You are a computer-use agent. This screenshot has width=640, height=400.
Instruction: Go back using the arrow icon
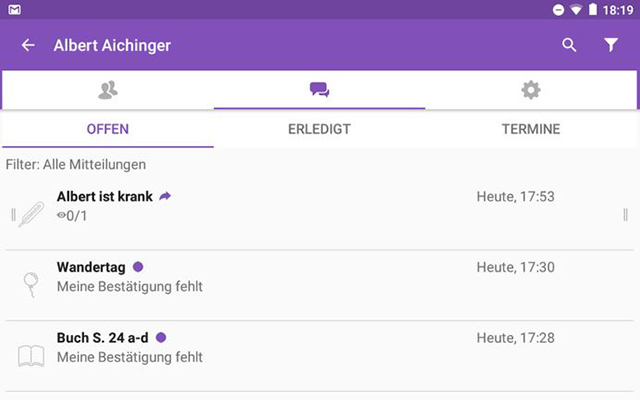click(28, 45)
